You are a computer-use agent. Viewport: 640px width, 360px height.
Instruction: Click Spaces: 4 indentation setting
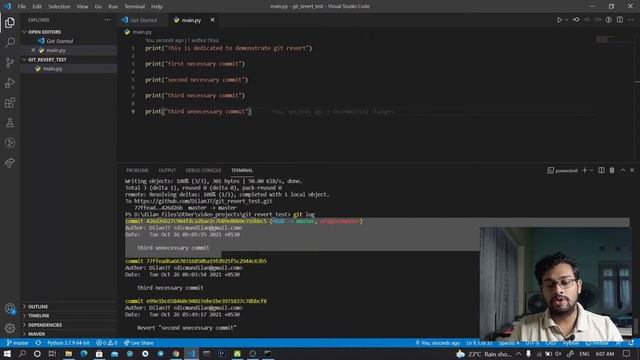pyautogui.click(x=509, y=343)
